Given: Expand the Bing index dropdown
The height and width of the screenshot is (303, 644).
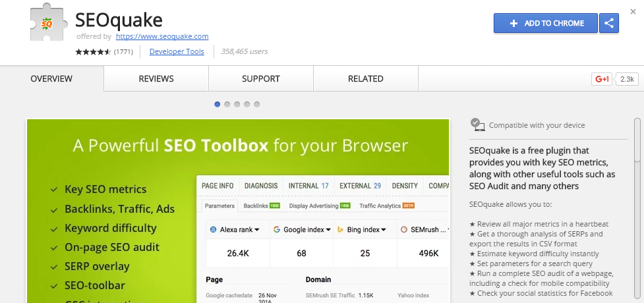Looking at the screenshot, I should pos(384,230).
